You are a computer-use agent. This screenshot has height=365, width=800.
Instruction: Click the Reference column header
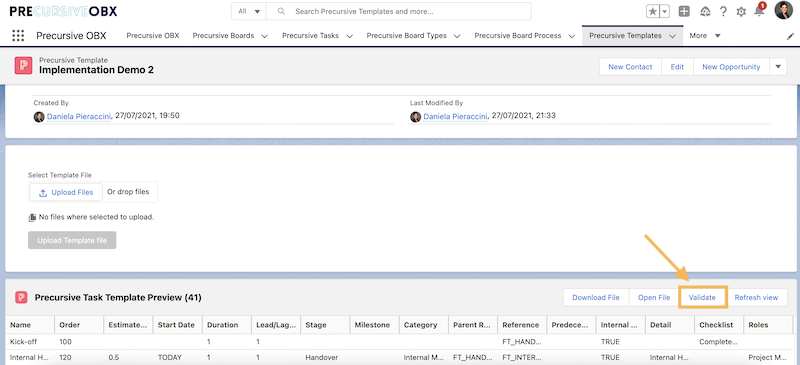[522, 325]
